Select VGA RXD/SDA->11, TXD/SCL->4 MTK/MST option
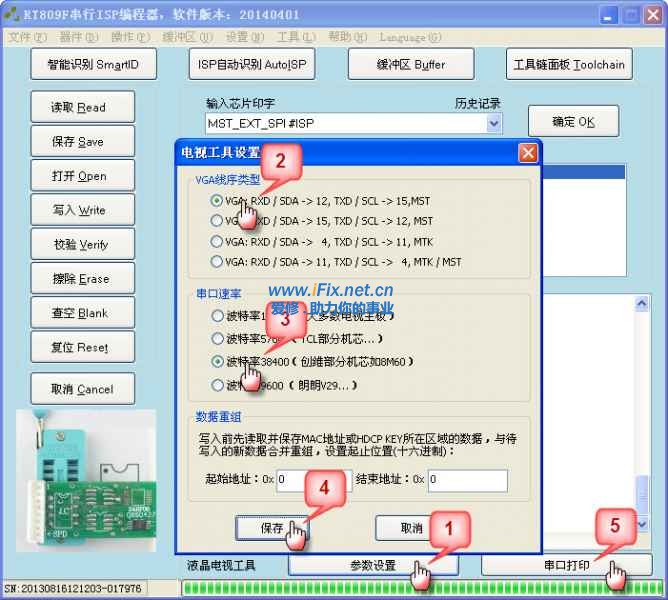Screen dimensions: 668x600 point(216,262)
